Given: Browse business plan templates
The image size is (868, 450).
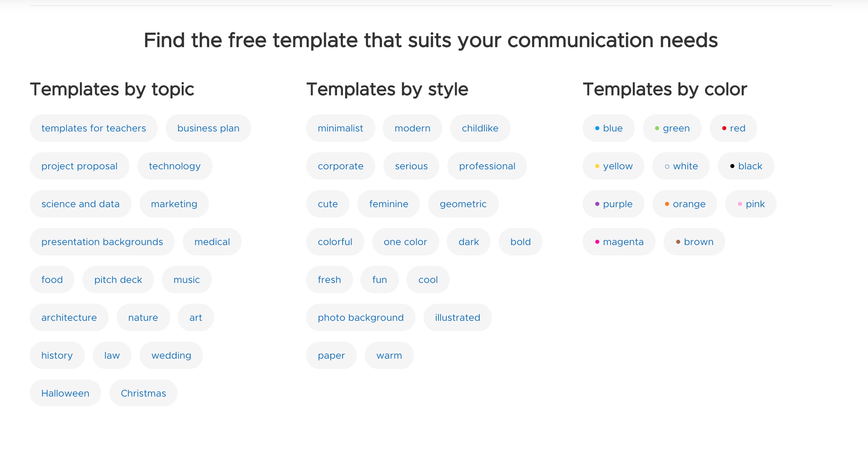Looking at the screenshot, I should [x=208, y=128].
